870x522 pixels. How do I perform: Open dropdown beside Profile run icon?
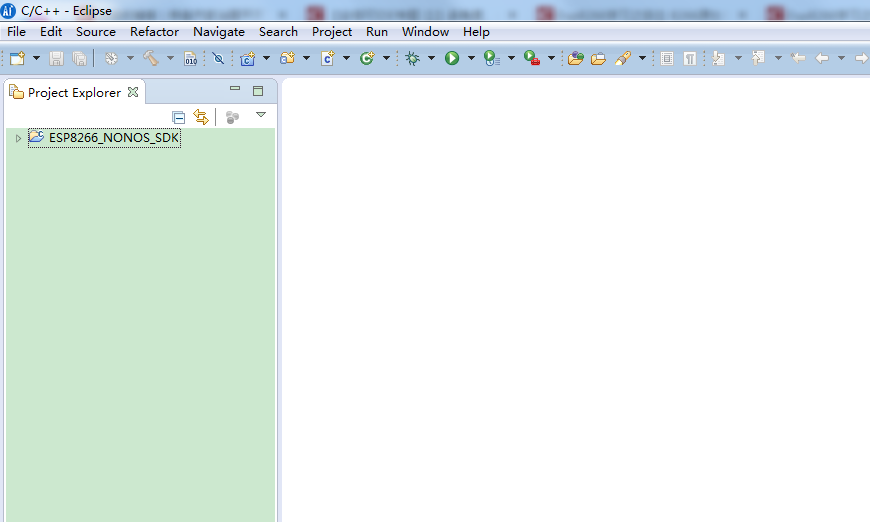point(511,58)
